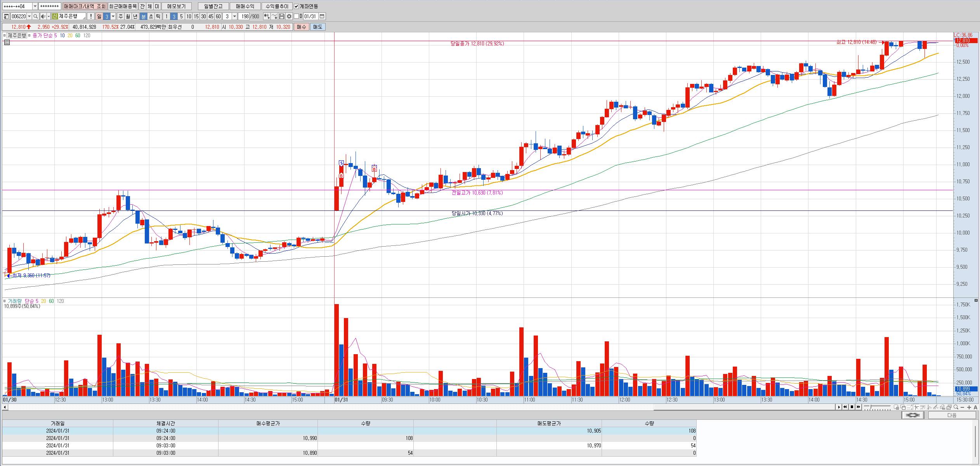Image resolution: width=980 pixels, height=466 pixels.
Task: Expand the 006220 stock code dropdown
Action: coord(29,16)
